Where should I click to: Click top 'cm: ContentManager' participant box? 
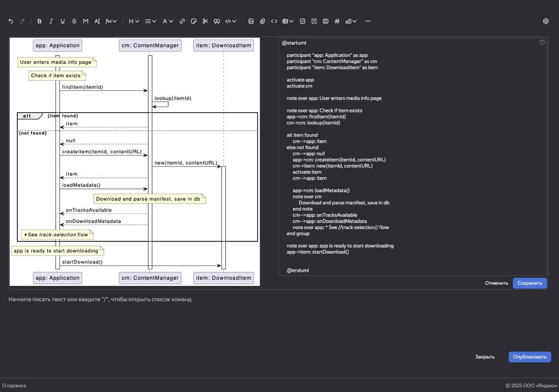(150, 45)
